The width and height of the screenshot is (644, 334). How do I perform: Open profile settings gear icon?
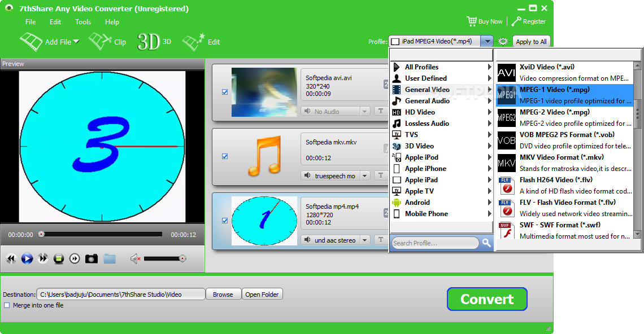(503, 41)
